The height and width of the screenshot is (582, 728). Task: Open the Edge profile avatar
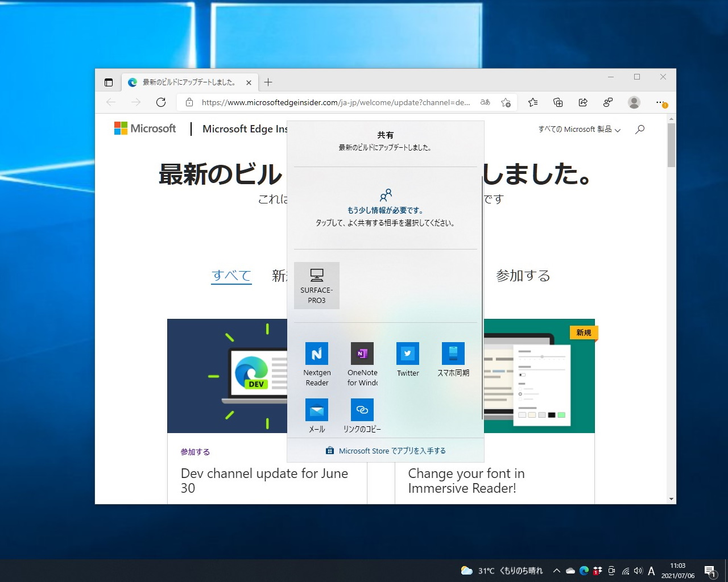pos(634,102)
